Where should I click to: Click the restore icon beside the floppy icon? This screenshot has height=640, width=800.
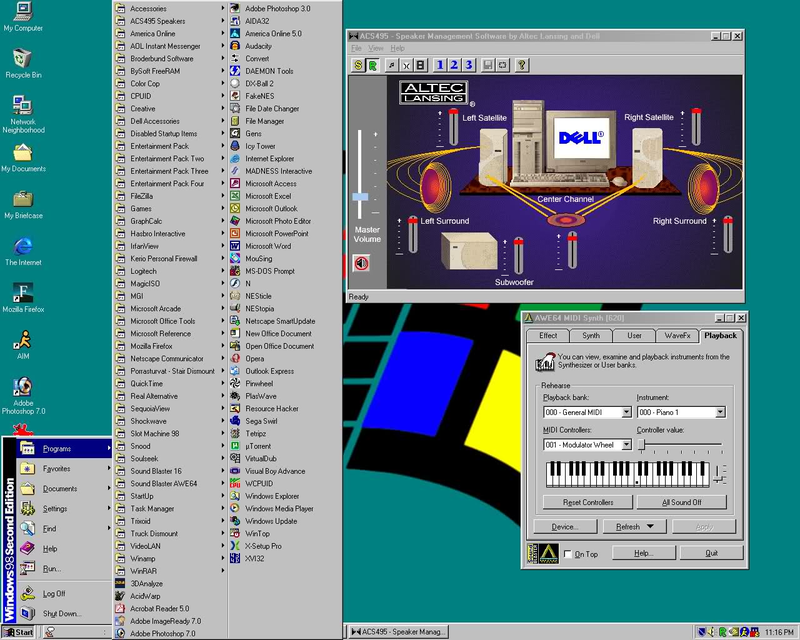[503, 65]
